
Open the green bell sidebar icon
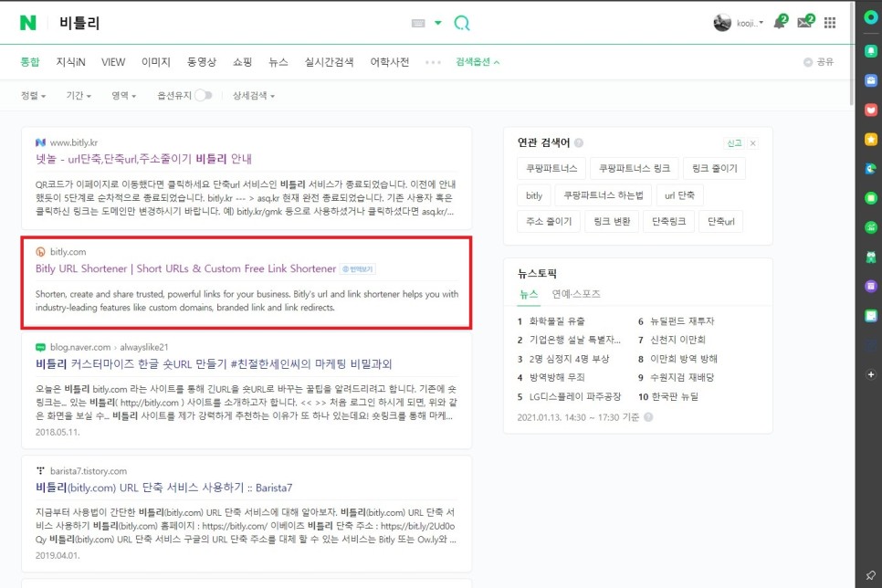(x=871, y=51)
